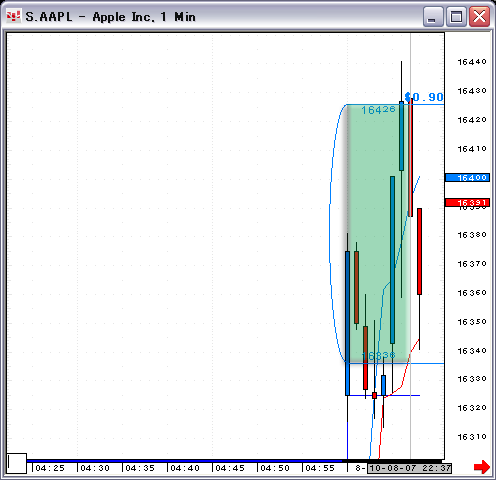
Task: Click the 04:30 time axis label
Action: click(x=95, y=468)
